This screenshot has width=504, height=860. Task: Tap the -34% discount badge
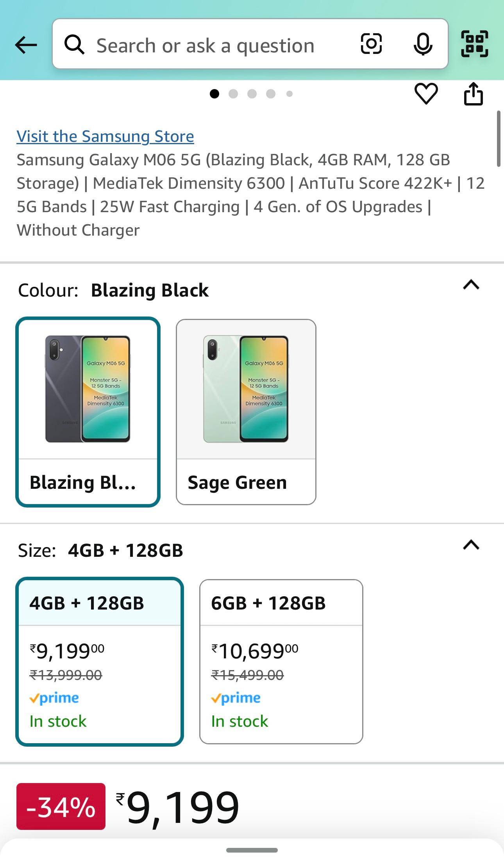61,806
